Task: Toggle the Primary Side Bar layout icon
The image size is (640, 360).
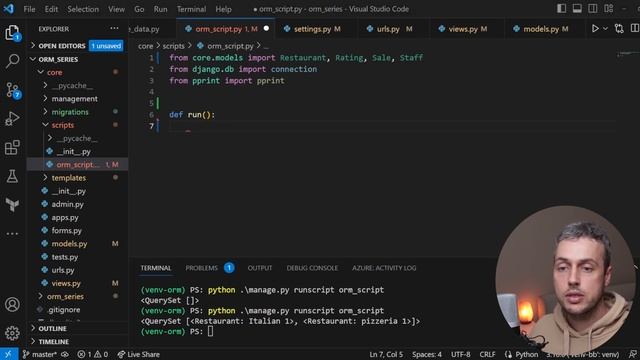Action: click(x=561, y=8)
